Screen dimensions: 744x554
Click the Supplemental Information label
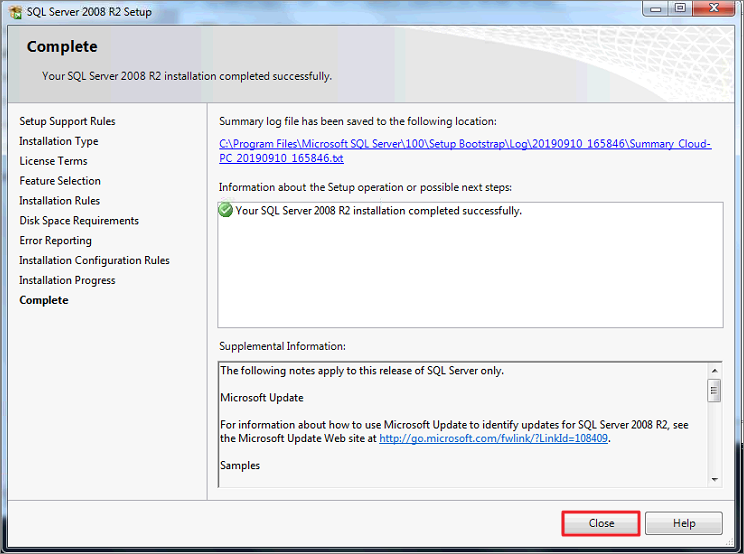tap(282, 346)
